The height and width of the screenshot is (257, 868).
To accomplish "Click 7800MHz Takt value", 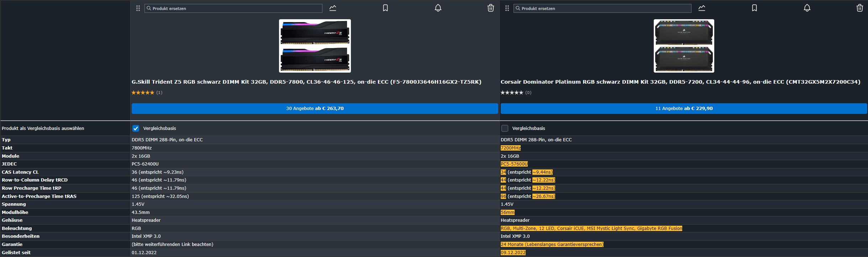I will pyautogui.click(x=142, y=148).
